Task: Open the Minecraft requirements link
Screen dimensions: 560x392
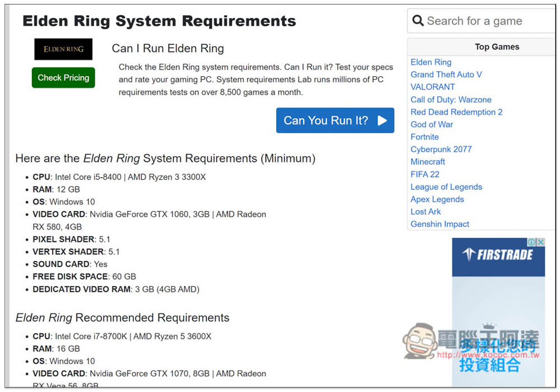Action: point(427,162)
